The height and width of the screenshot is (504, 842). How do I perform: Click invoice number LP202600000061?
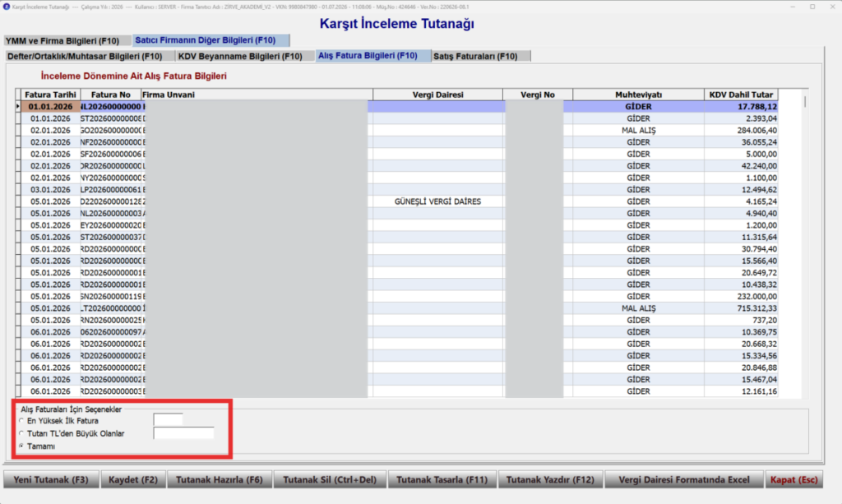tap(112, 190)
